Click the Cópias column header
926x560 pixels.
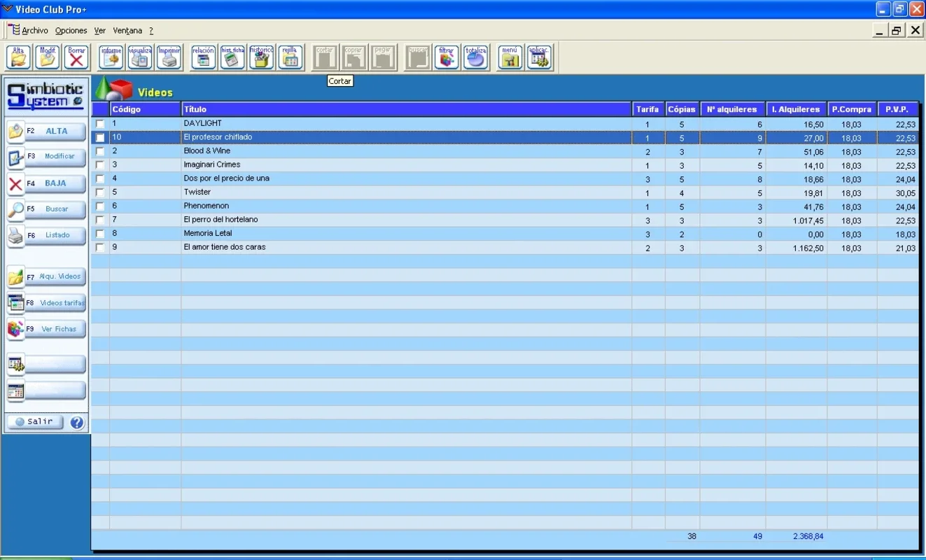pos(682,110)
